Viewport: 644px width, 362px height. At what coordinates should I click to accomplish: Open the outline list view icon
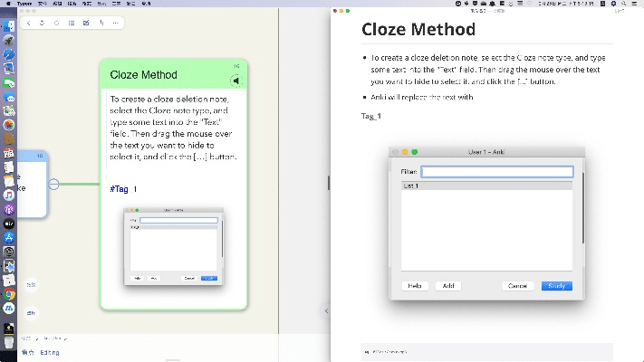pyautogui.click(x=72, y=23)
